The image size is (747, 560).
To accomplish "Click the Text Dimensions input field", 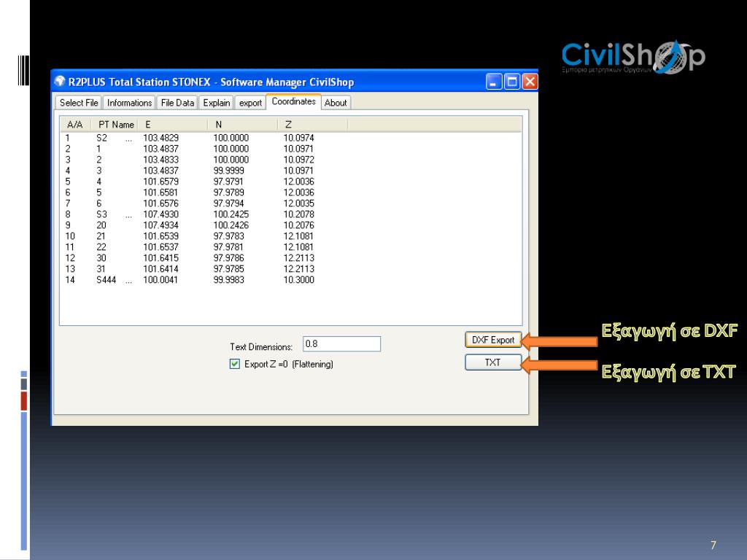I will click(341, 344).
